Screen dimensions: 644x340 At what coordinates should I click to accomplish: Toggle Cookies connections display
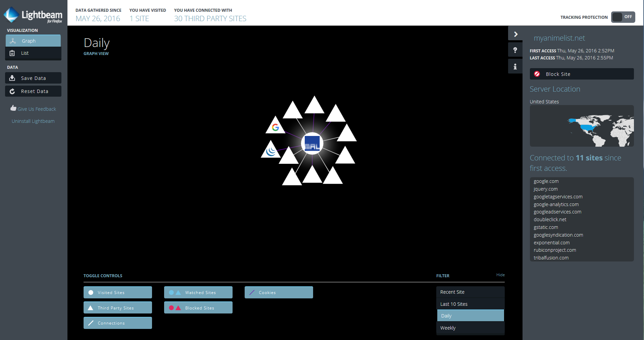(x=279, y=292)
